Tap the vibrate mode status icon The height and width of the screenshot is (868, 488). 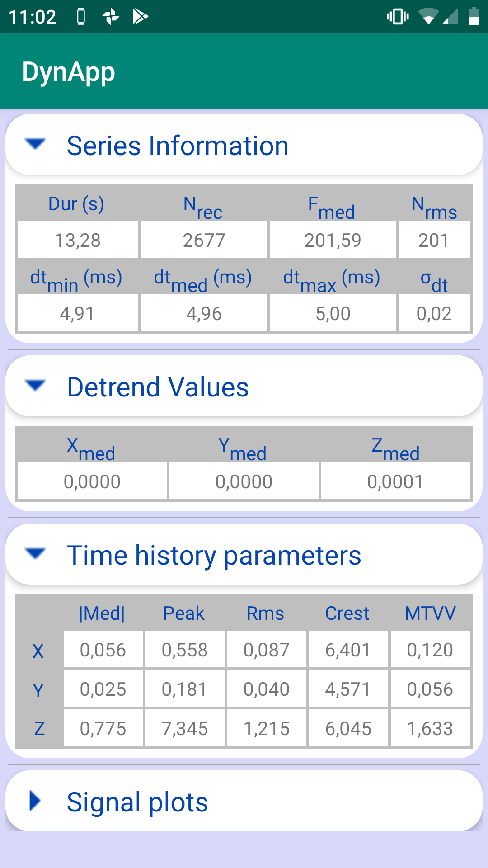click(398, 17)
